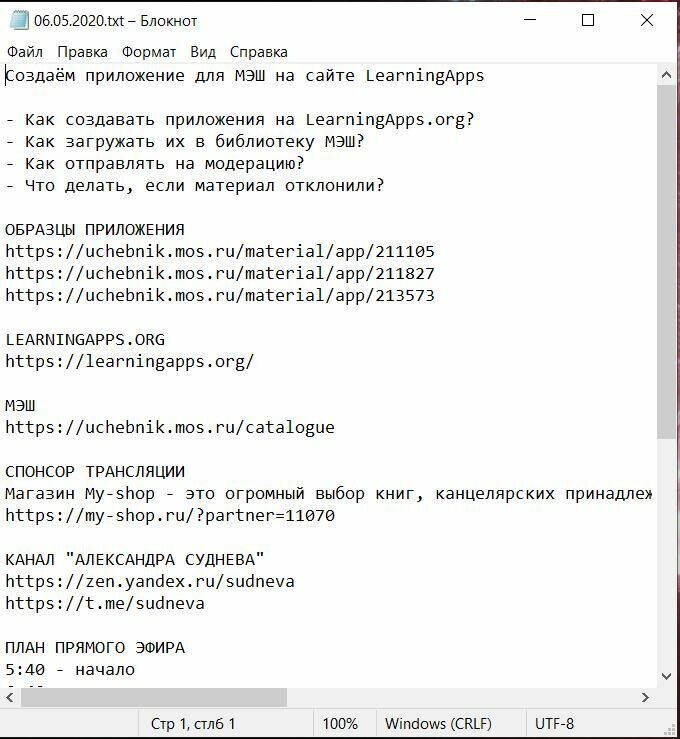The height and width of the screenshot is (739, 680).
Task: Click the heading 'КАНАЛ "АЛЕКСАНДРА СУДНЕВА"'
Action: [134, 559]
